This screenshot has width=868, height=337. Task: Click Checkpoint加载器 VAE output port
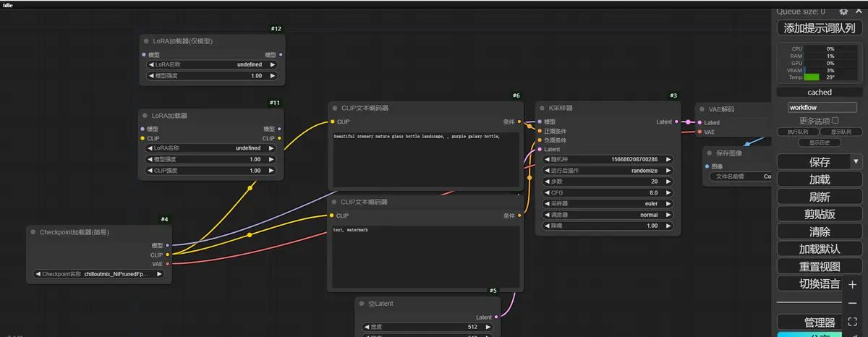click(x=168, y=264)
